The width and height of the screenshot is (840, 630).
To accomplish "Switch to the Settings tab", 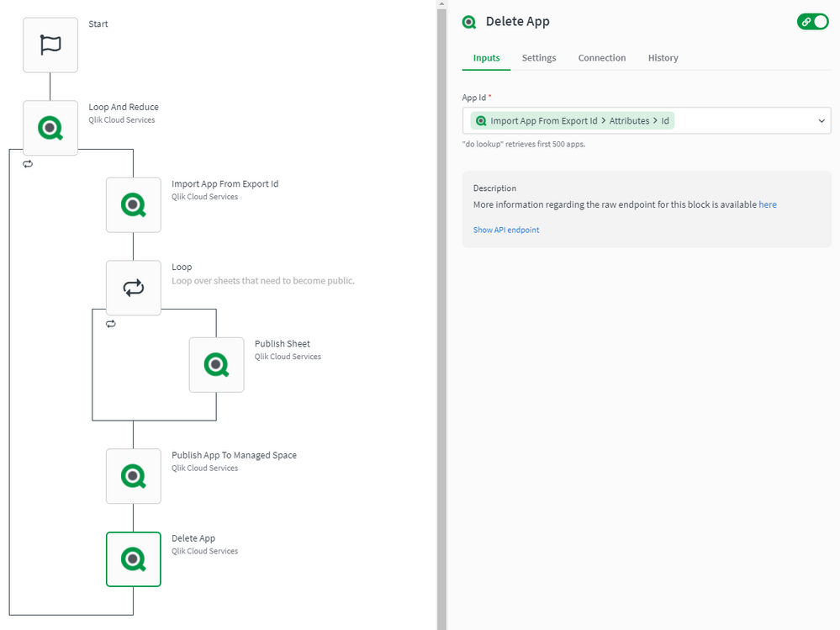I will click(539, 58).
